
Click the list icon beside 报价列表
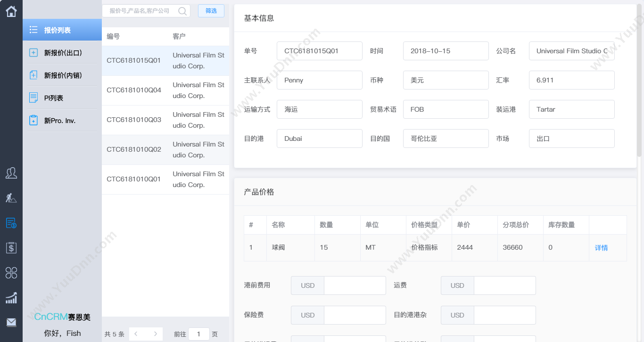click(x=33, y=30)
